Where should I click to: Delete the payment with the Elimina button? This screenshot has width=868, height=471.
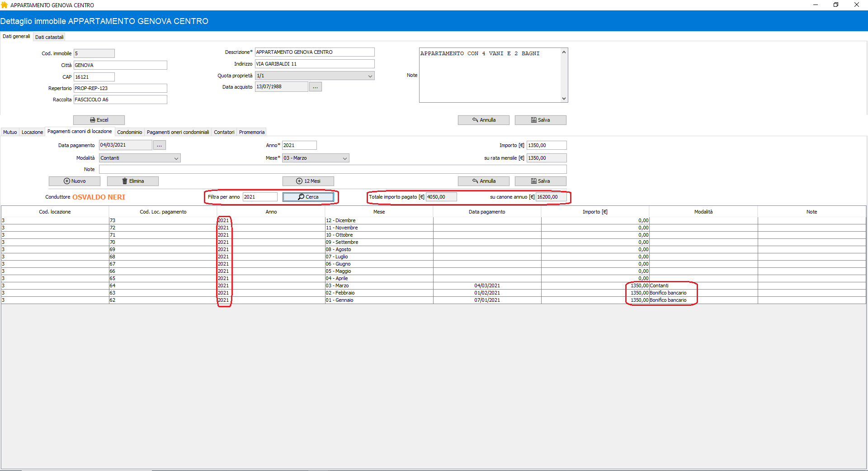pyautogui.click(x=132, y=181)
